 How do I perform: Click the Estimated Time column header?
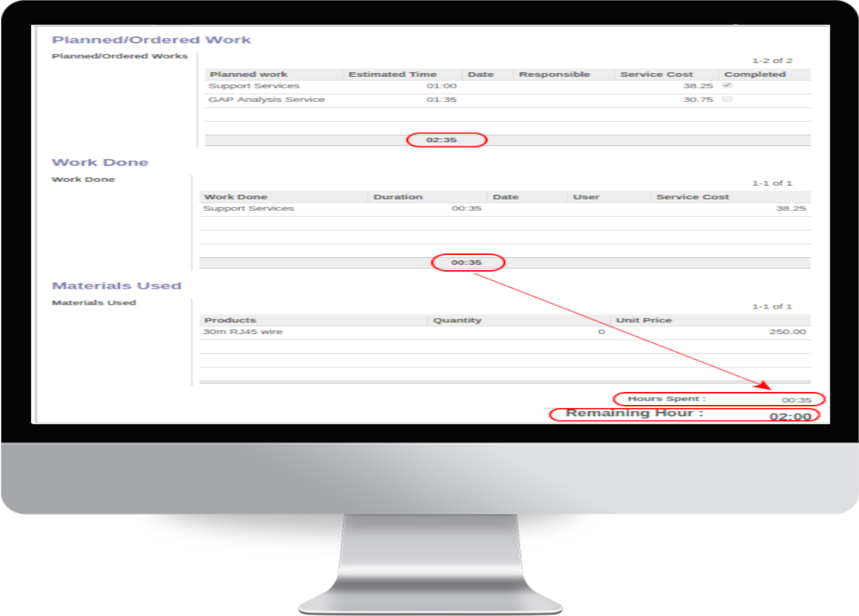[392, 74]
